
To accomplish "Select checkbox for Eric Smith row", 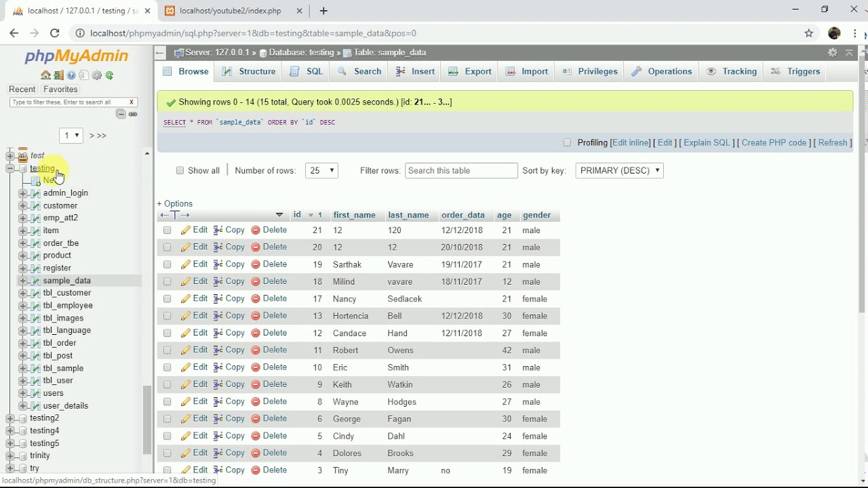I will [167, 367].
